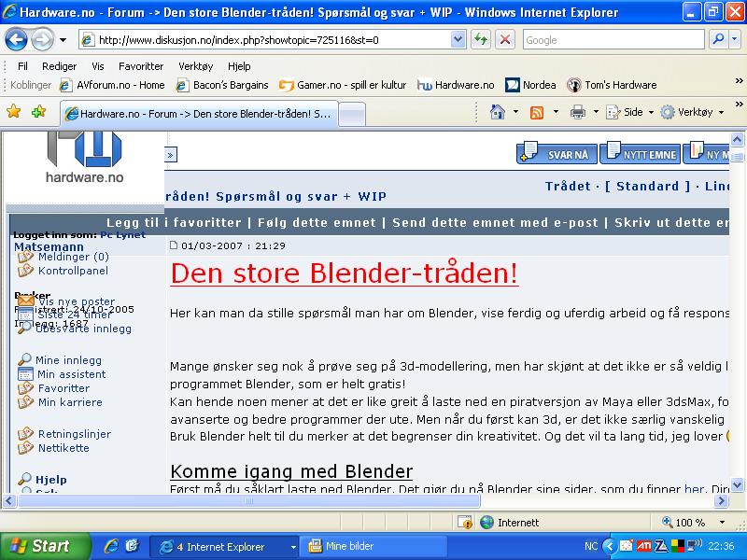Open the address bar history dropdown
747x560 pixels.
pos(458,40)
